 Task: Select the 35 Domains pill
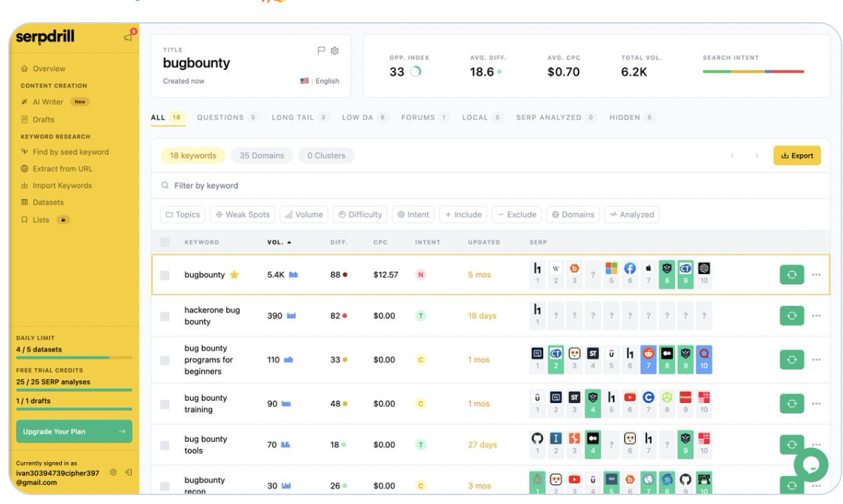[x=262, y=155]
